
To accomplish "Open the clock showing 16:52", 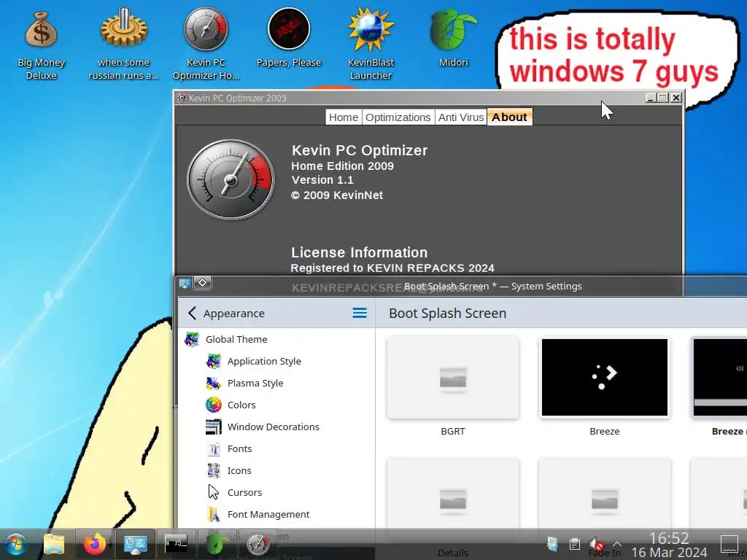I will pos(670,545).
